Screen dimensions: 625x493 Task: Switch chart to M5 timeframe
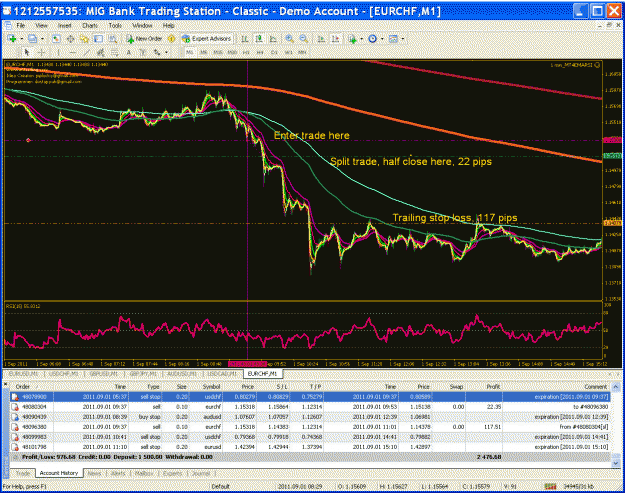203,52
